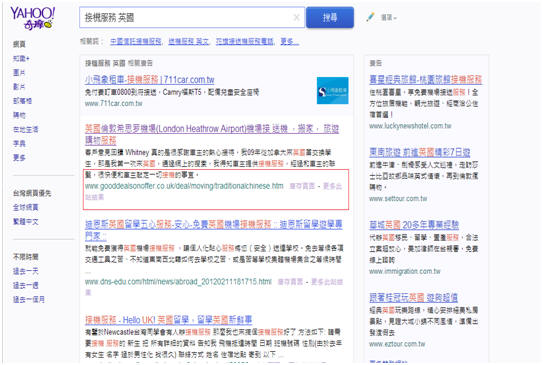The width and height of the screenshot is (543, 365).
Task: Filter results to 全球網頁
Action: pyautogui.click(x=26, y=207)
